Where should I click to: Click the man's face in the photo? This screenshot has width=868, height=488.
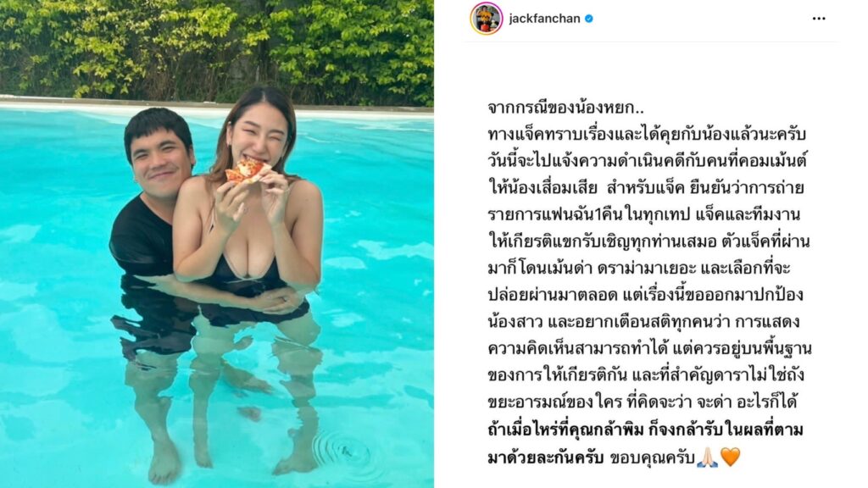click(x=162, y=162)
